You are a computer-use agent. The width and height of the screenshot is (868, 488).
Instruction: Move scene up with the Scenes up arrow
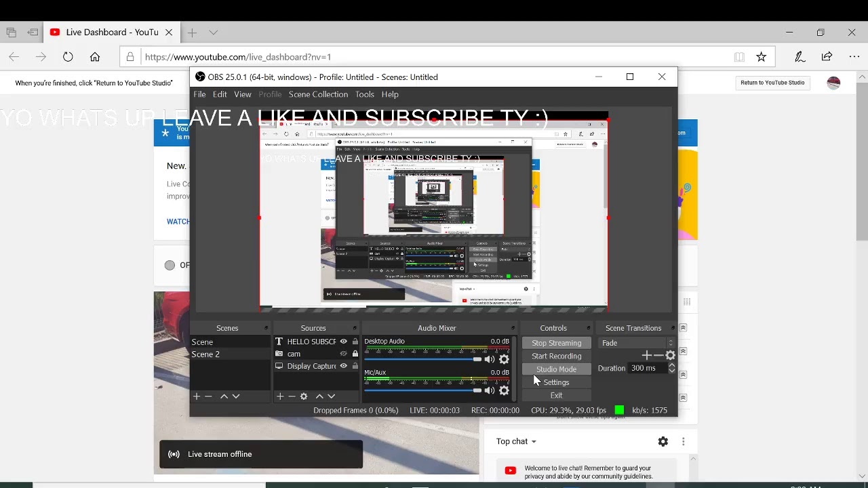point(224,396)
